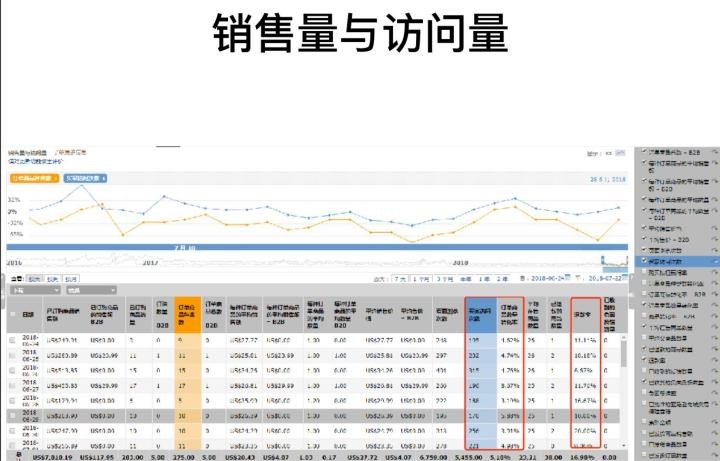Enable 购买按钮赢得率 column checkbox
Screen dimensions: 720x461
[644, 272]
